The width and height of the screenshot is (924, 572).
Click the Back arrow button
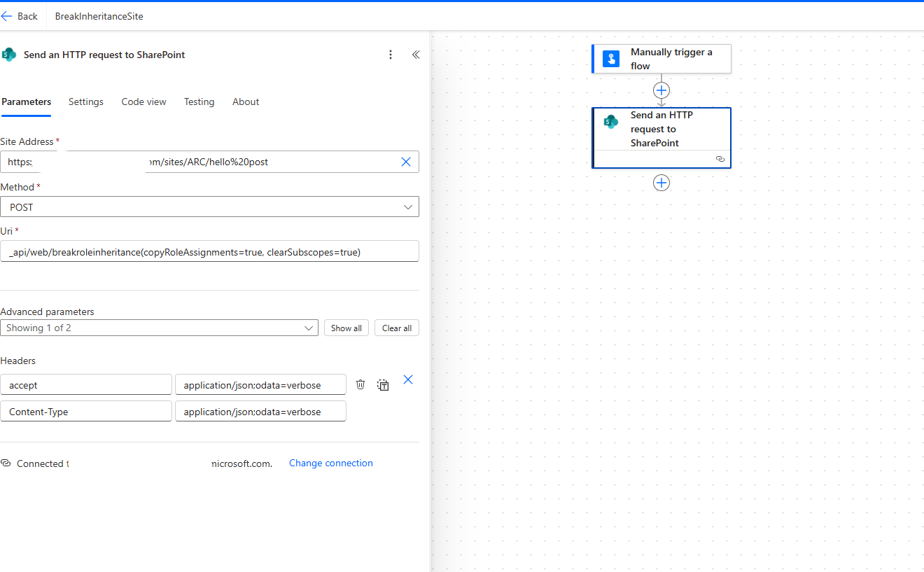pos(20,16)
